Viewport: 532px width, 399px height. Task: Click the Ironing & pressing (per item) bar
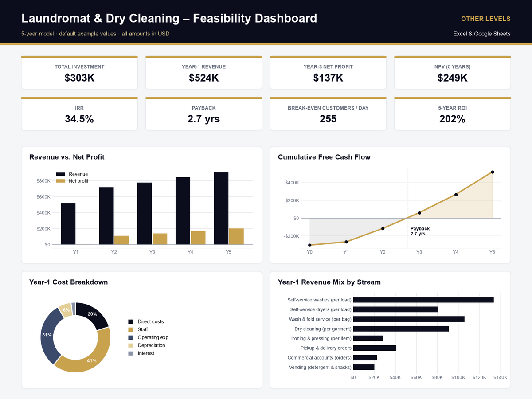click(x=368, y=338)
